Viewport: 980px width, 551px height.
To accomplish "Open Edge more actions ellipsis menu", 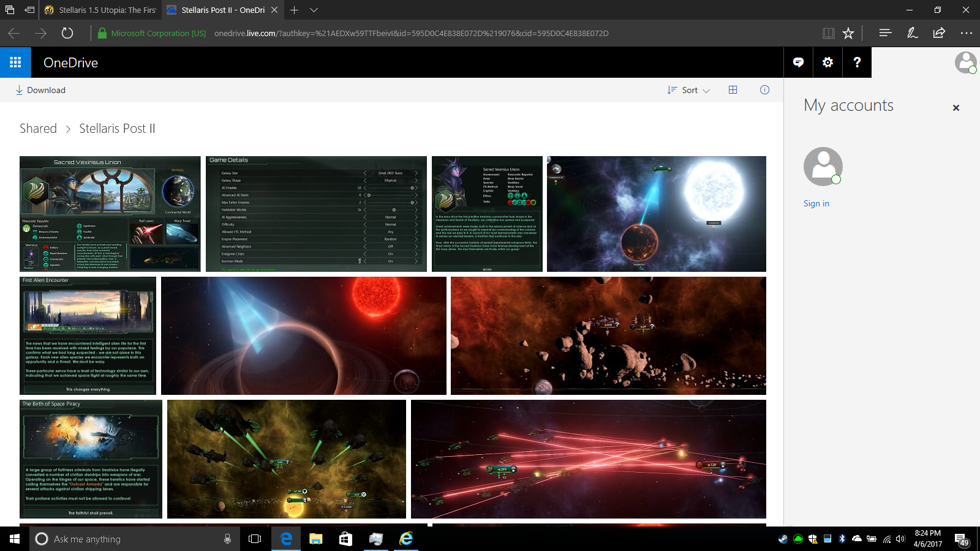I will coord(966,33).
